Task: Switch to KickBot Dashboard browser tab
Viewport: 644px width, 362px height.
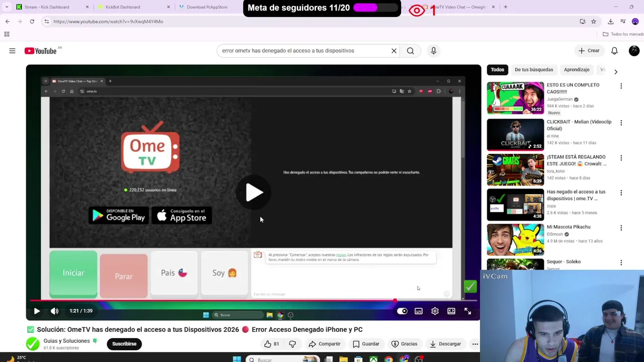Action: click(x=133, y=7)
